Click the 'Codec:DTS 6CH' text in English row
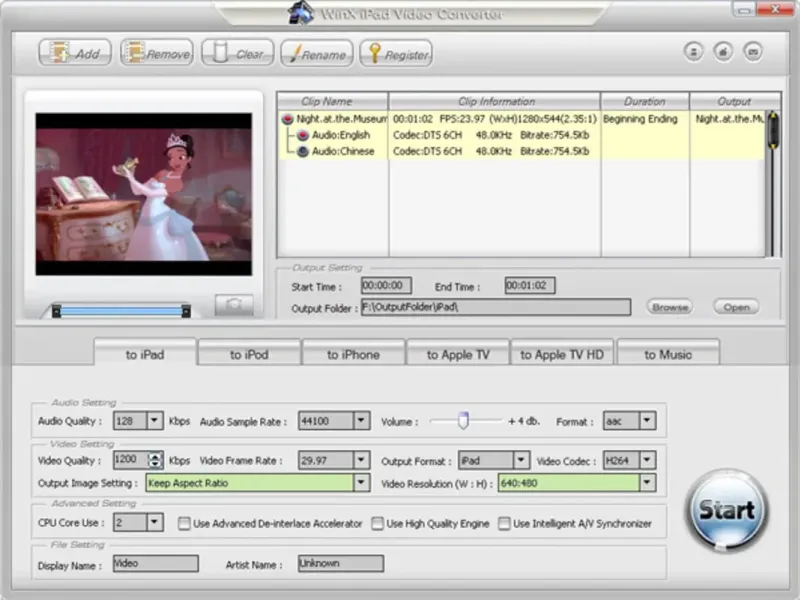This screenshot has width=800, height=600. tap(428, 135)
